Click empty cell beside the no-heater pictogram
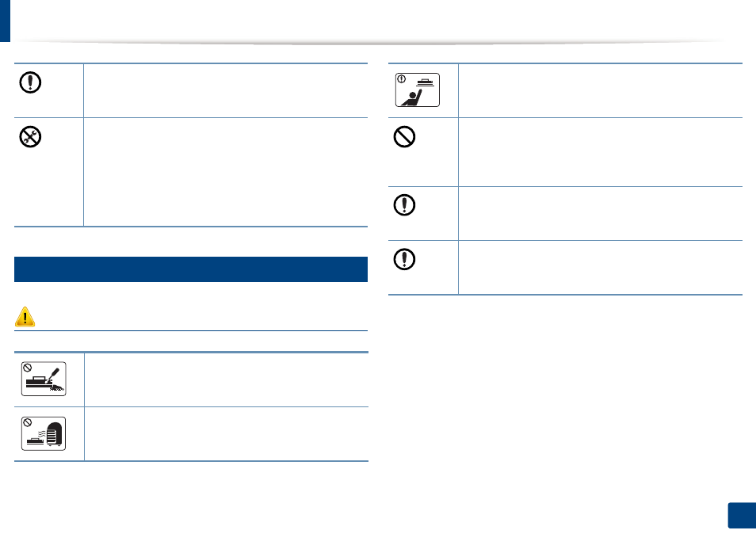This screenshot has width=756, height=534. [x=226, y=433]
